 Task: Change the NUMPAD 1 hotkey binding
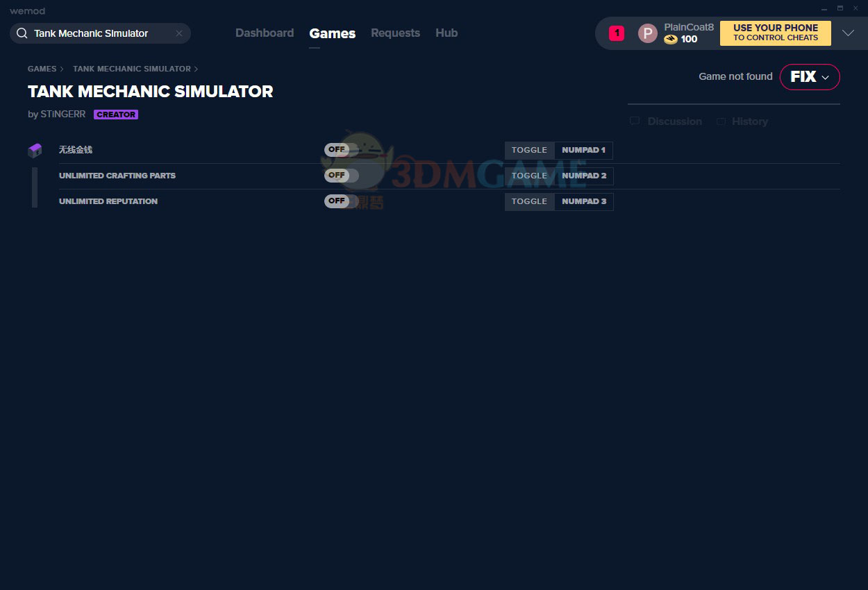583,150
